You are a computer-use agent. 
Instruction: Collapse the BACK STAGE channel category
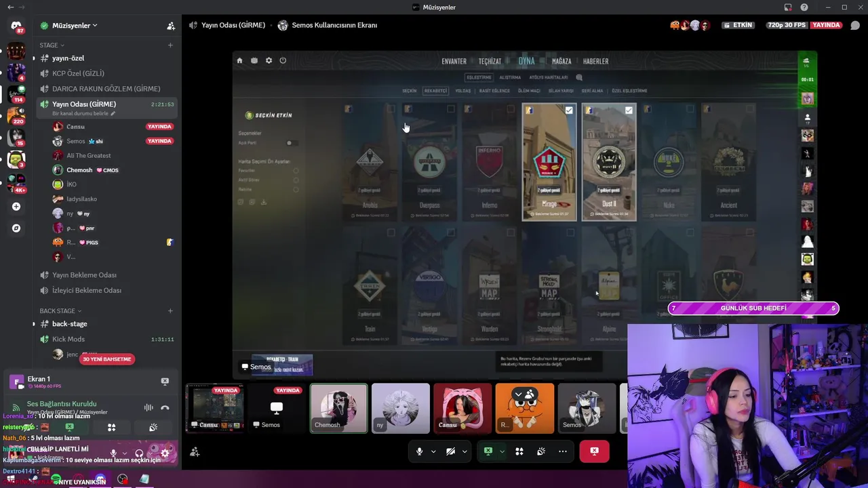(61, 311)
